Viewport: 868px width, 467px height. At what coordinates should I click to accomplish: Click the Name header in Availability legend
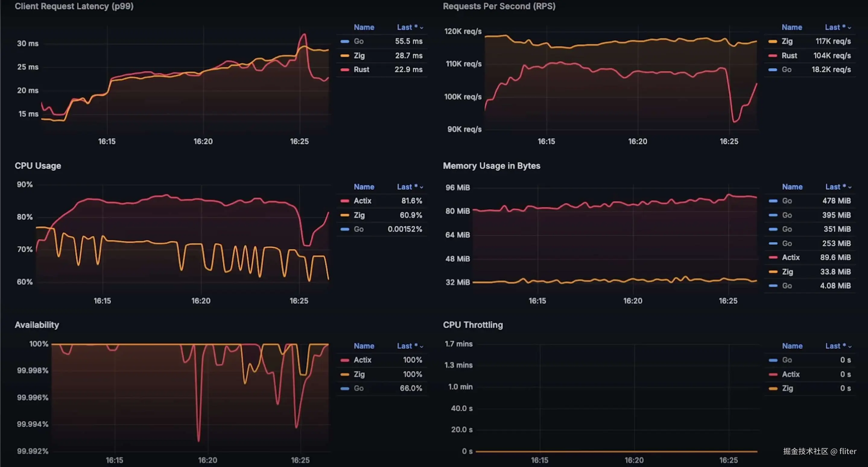pyautogui.click(x=364, y=346)
